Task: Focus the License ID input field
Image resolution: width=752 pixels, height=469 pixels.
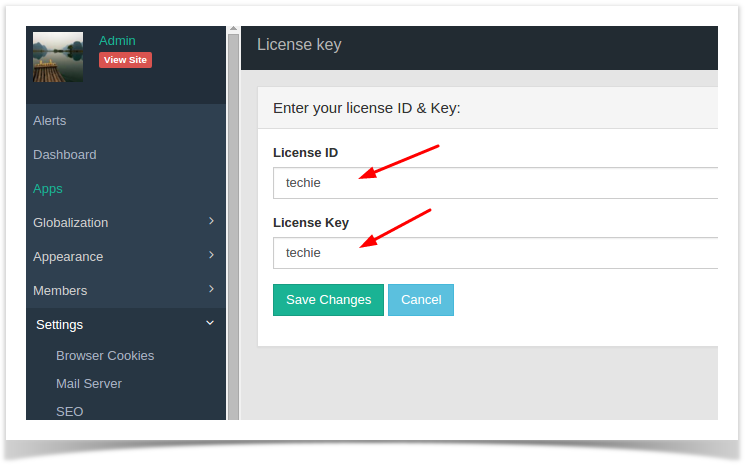Action: pyautogui.click(x=495, y=183)
